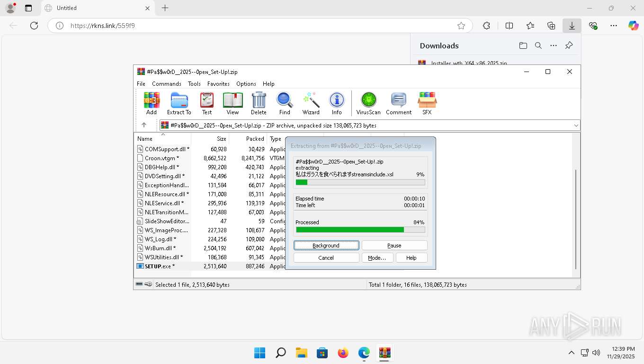
Task: Click the file extraction progress bar
Action: (x=360, y=182)
